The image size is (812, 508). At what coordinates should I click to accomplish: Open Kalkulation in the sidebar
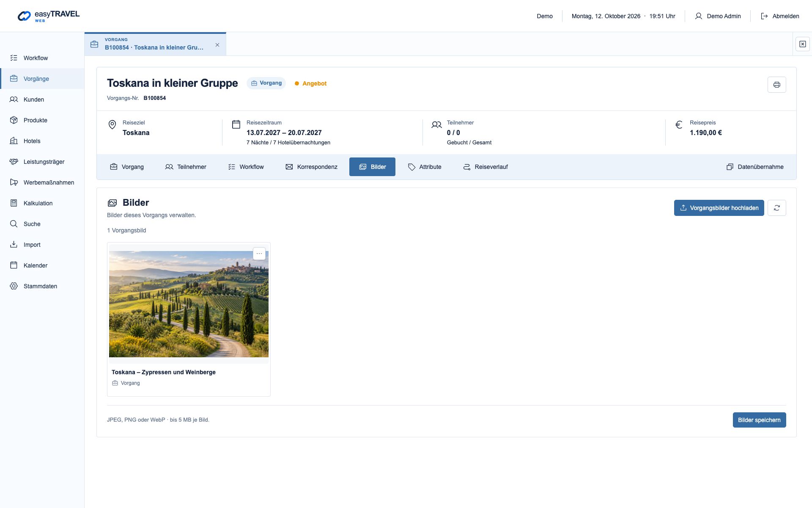(x=42, y=203)
